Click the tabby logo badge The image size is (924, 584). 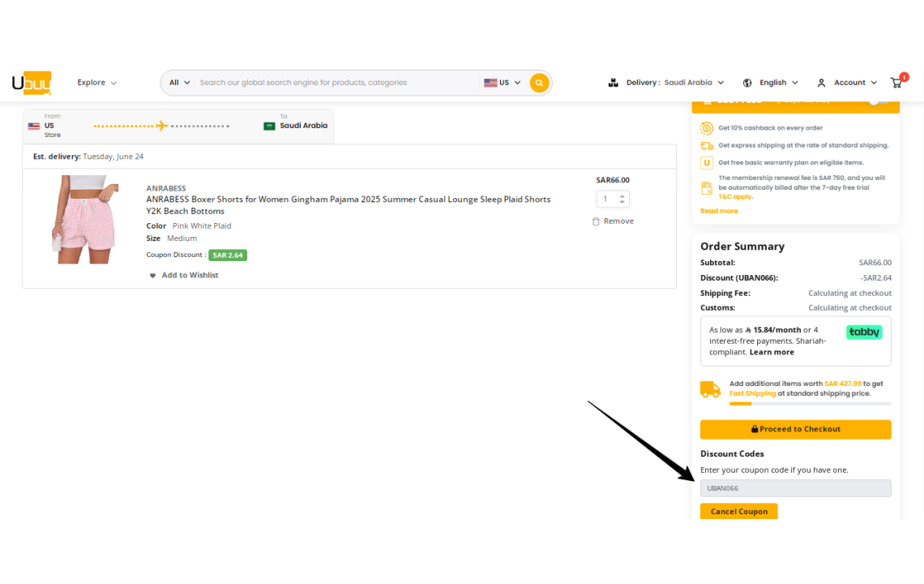864,332
